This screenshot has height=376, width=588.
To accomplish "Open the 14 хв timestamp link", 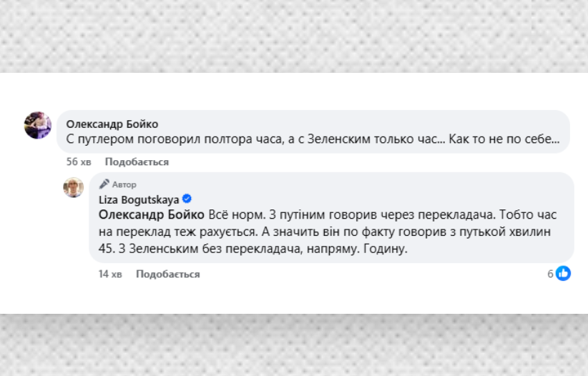I will pyautogui.click(x=110, y=274).
